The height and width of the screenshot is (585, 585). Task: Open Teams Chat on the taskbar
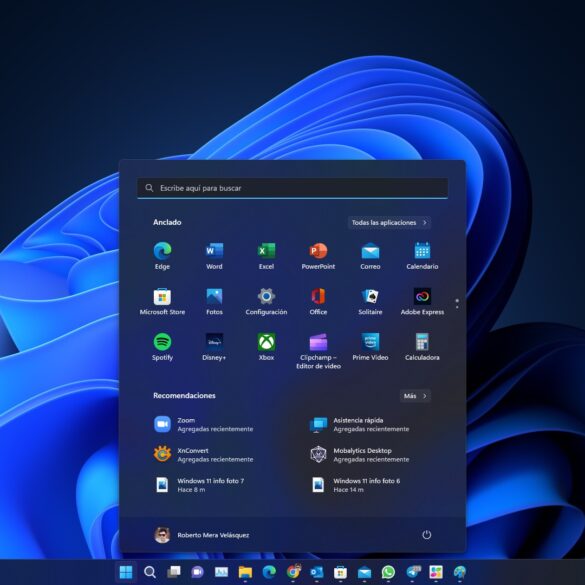[197, 572]
